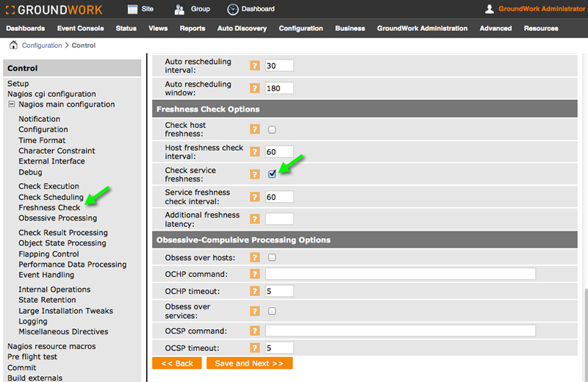Open the Auto Discovery menu
The image size is (588, 382).
[x=242, y=29]
